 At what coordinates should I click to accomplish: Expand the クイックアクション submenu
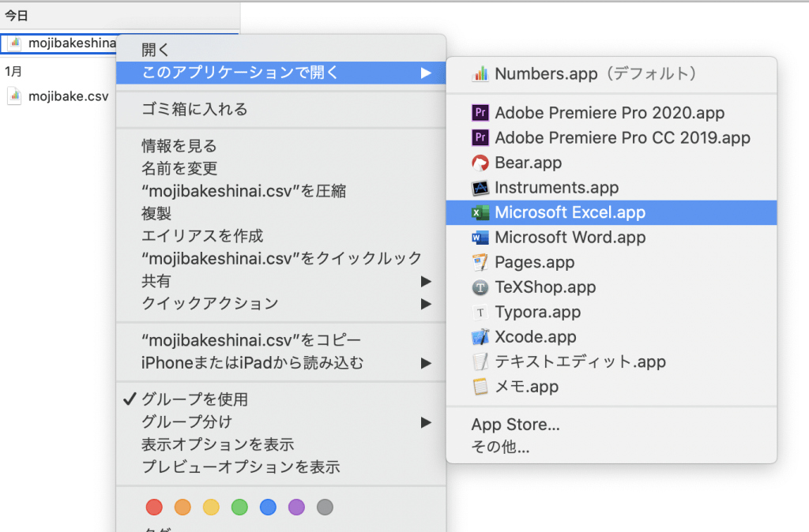425,302
